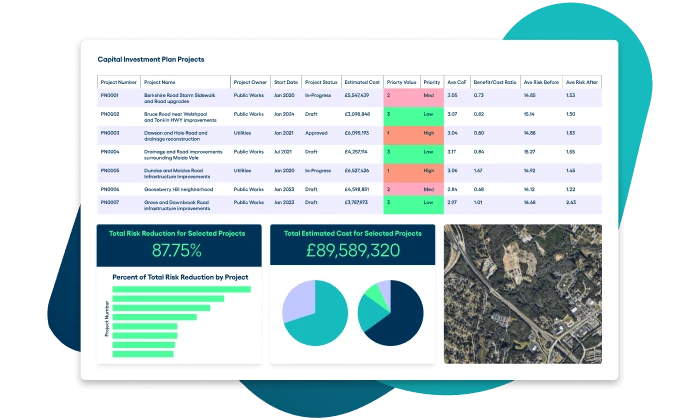Sort by Project Number column header
The image size is (700, 420).
[119, 82]
